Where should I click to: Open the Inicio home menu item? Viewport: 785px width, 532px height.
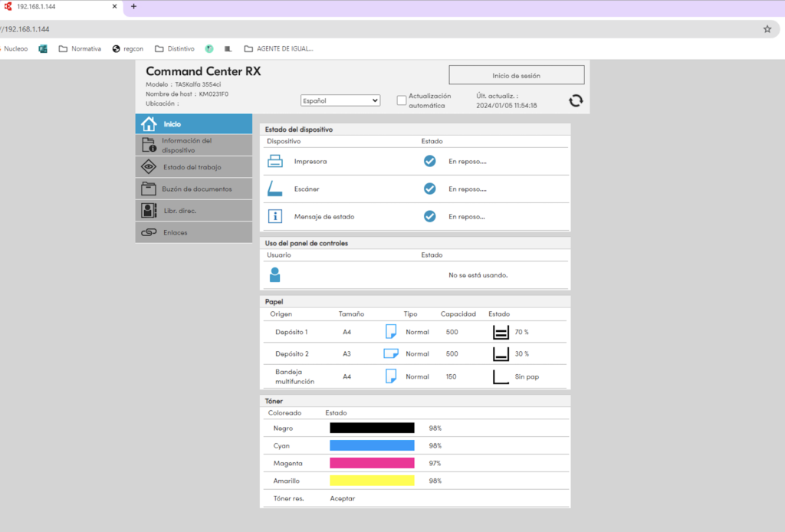point(194,124)
